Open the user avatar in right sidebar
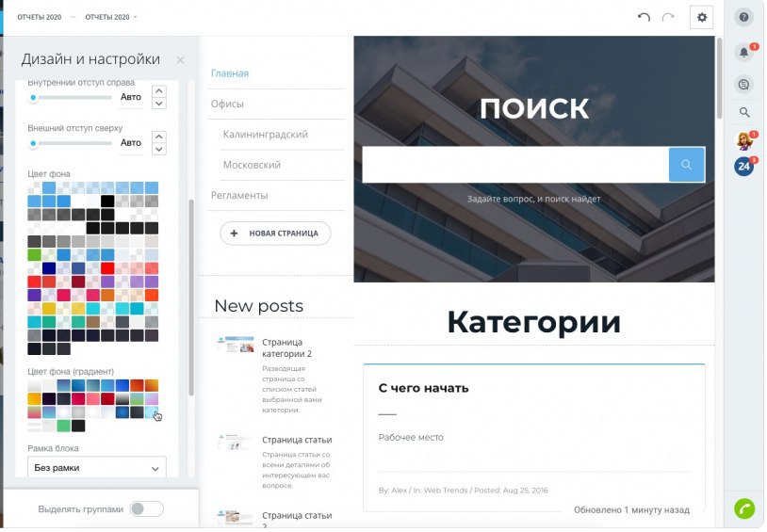Viewport: 767px width, 532px height. coord(744,141)
